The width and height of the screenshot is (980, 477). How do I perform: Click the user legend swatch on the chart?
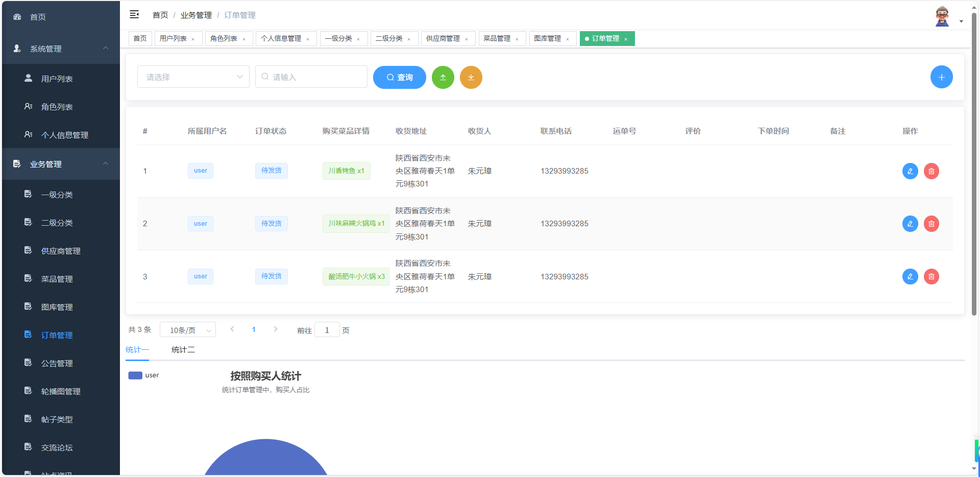click(135, 375)
